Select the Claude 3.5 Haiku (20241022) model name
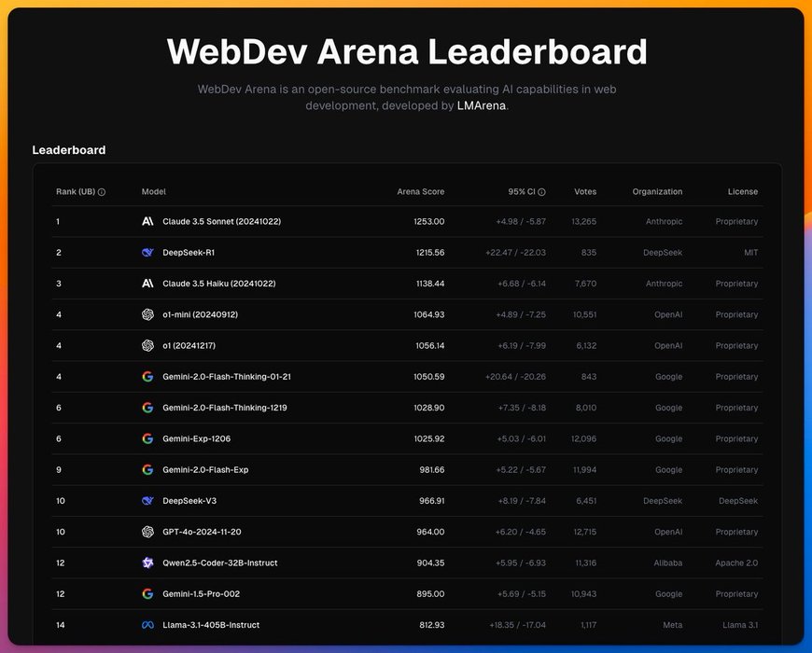 point(219,284)
